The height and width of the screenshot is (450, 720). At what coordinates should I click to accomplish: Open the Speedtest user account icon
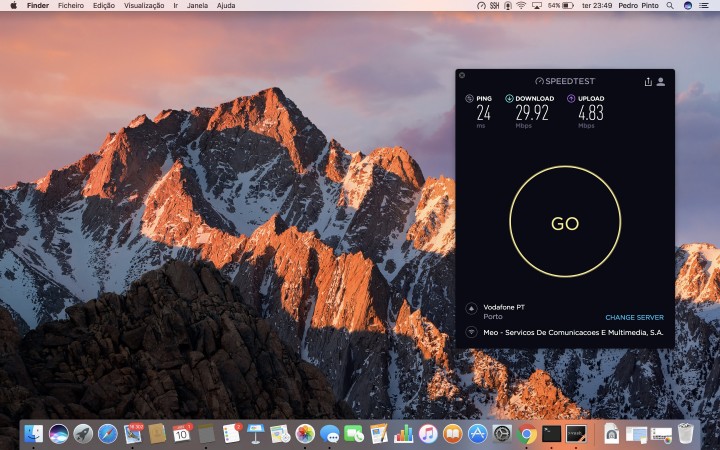(x=661, y=81)
